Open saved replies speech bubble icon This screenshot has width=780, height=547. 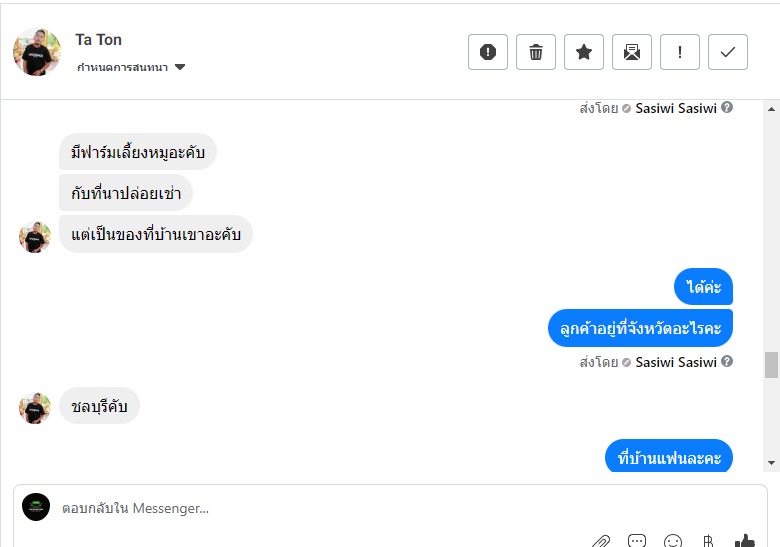[x=637, y=541]
